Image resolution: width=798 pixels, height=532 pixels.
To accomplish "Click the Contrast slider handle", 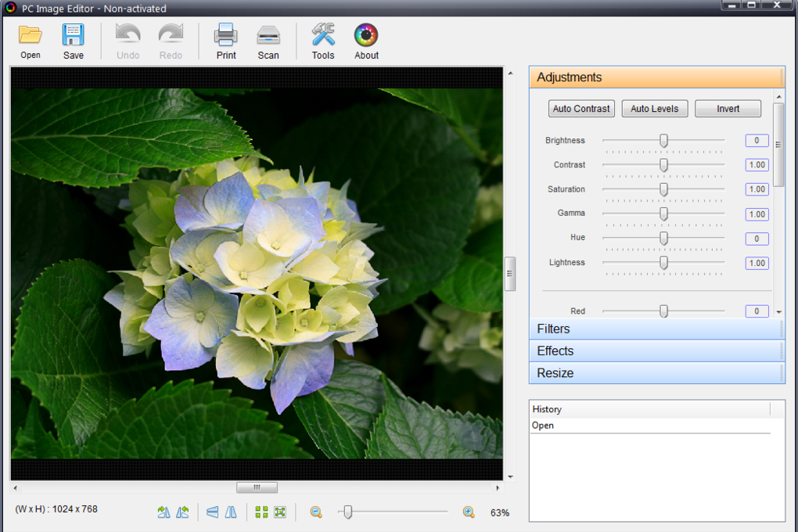I will point(663,165).
